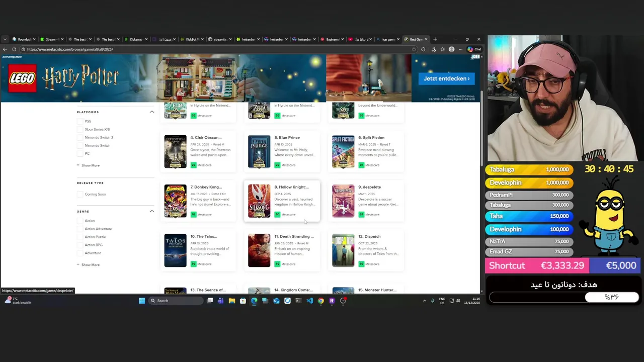Check the Action Puzzle genre filter
The image size is (644, 362).
point(79,237)
